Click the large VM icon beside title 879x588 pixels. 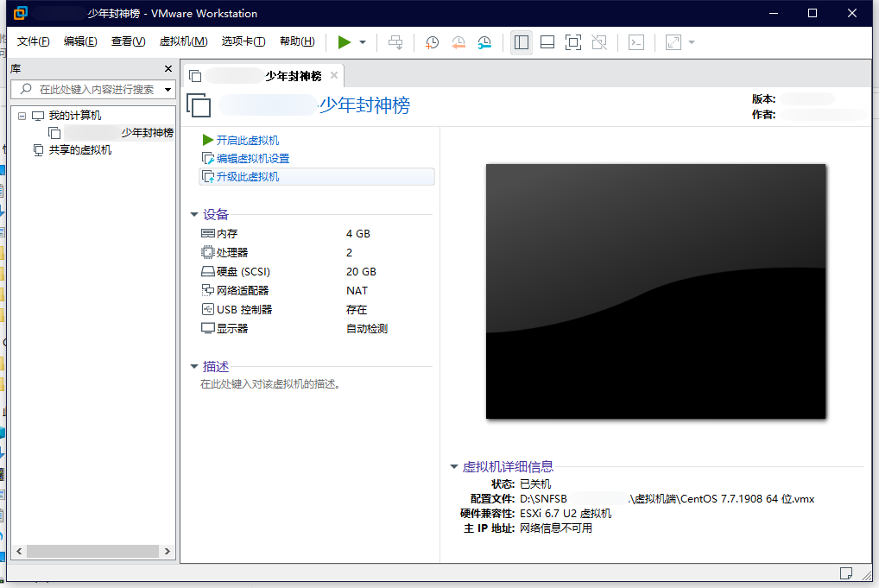(199, 105)
